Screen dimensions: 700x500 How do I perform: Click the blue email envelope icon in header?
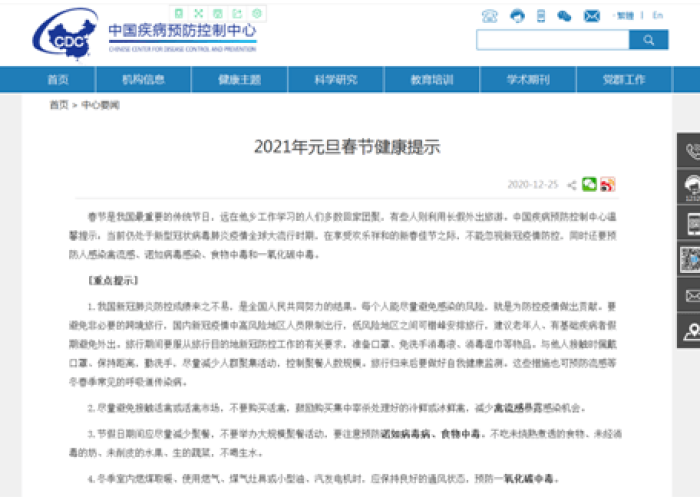(x=592, y=16)
